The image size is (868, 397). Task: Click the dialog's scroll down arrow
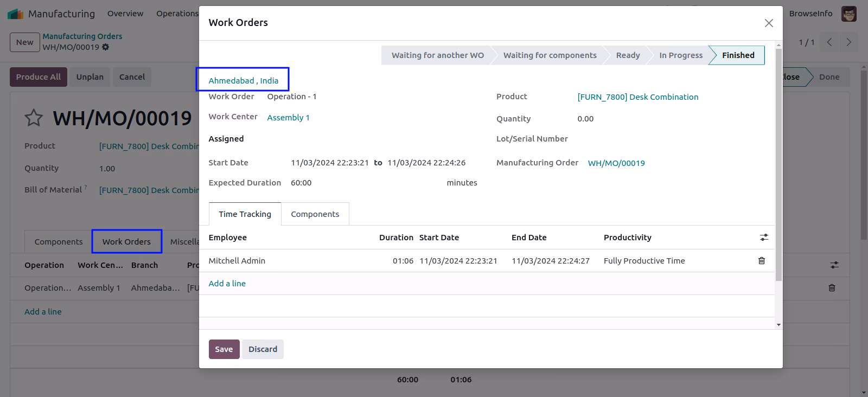coord(778,325)
